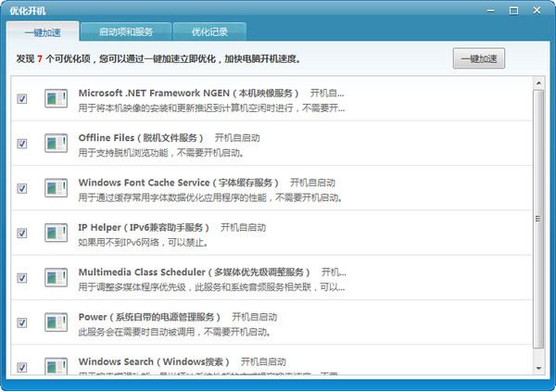This screenshot has height=392, width=556.
Task: Open the 优化记录 tab
Action: (x=209, y=32)
